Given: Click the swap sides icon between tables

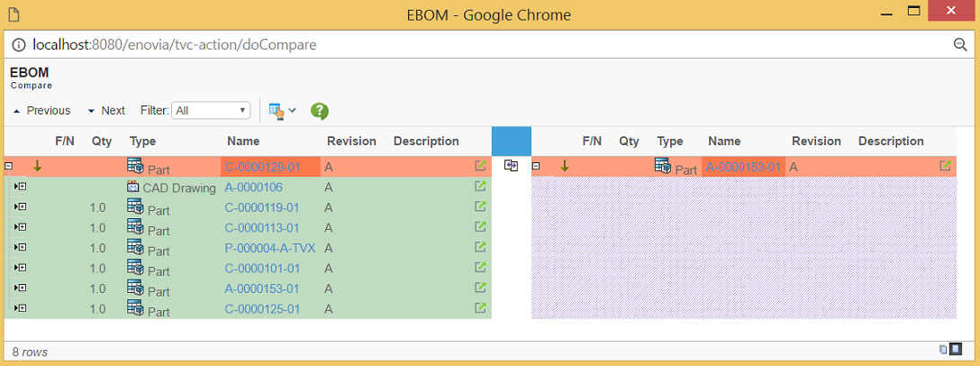Looking at the screenshot, I should [x=511, y=166].
